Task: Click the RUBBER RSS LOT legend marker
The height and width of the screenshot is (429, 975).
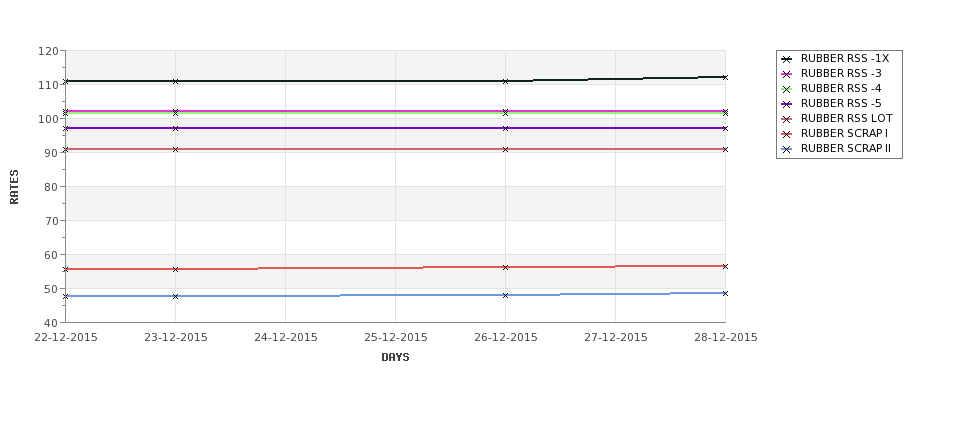Action: click(787, 119)
